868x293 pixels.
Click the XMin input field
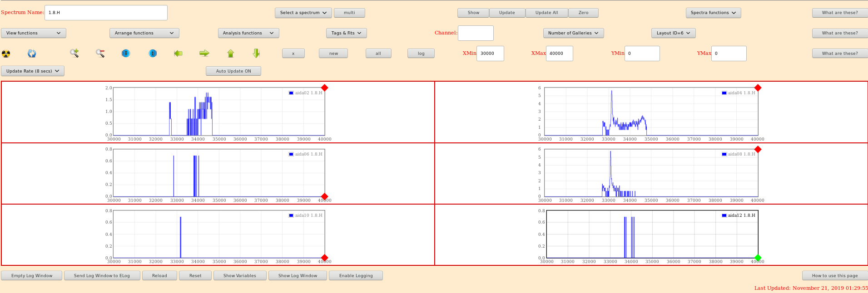490,54
